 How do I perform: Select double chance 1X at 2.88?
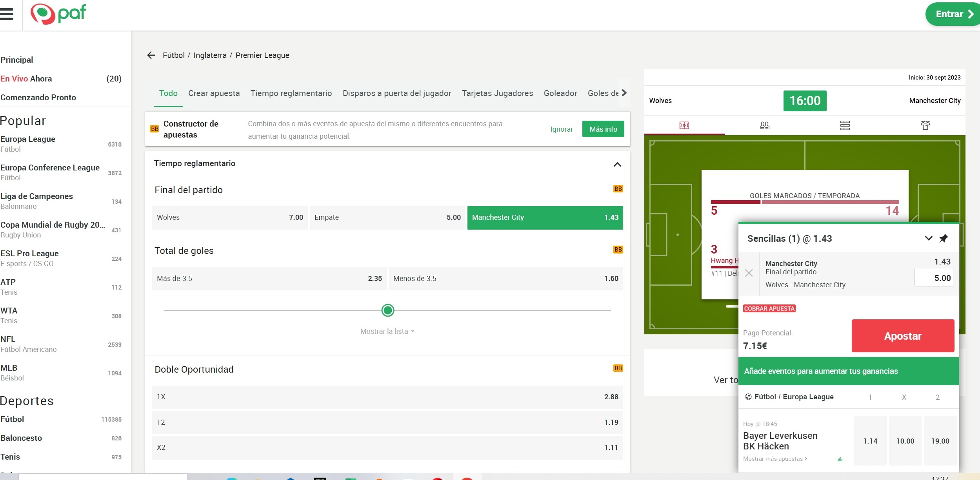tap(387, 397)
